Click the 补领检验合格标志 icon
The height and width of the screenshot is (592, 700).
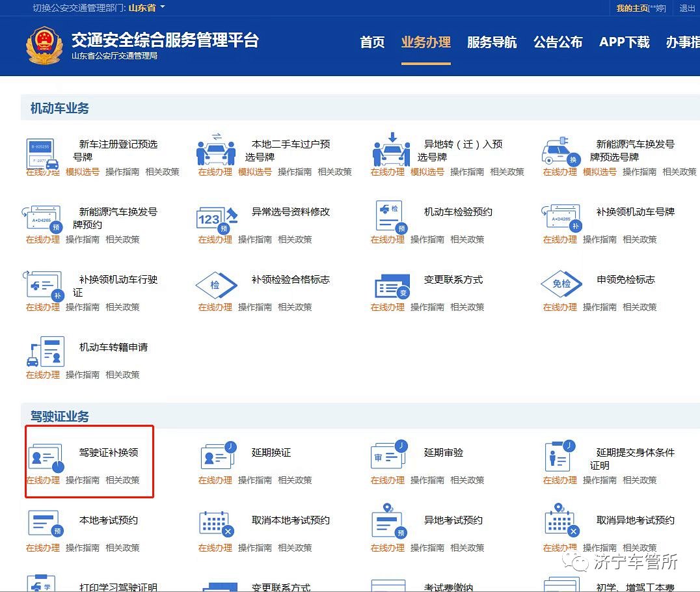click(216, 285)
